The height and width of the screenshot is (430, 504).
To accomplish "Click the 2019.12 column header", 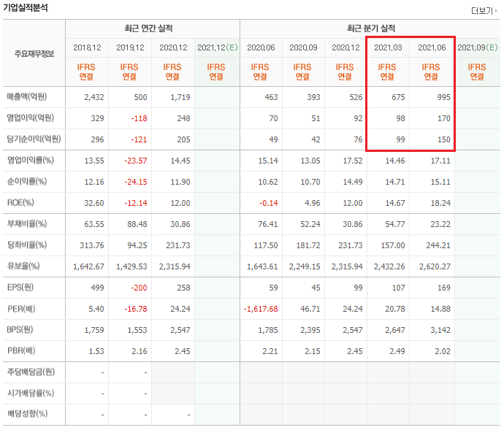I will [130, 47].
